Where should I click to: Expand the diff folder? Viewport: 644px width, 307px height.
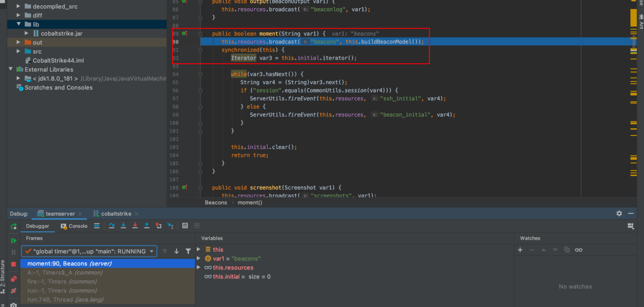click(18, 15)
